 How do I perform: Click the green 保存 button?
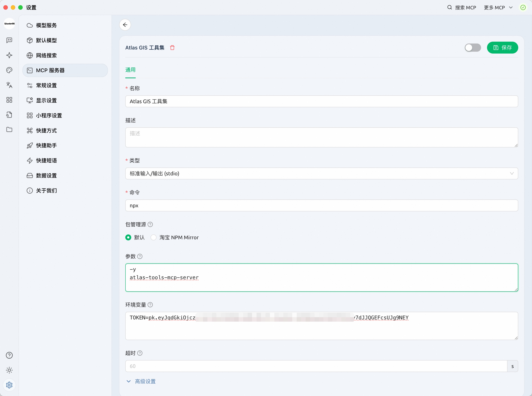point(502,48)
